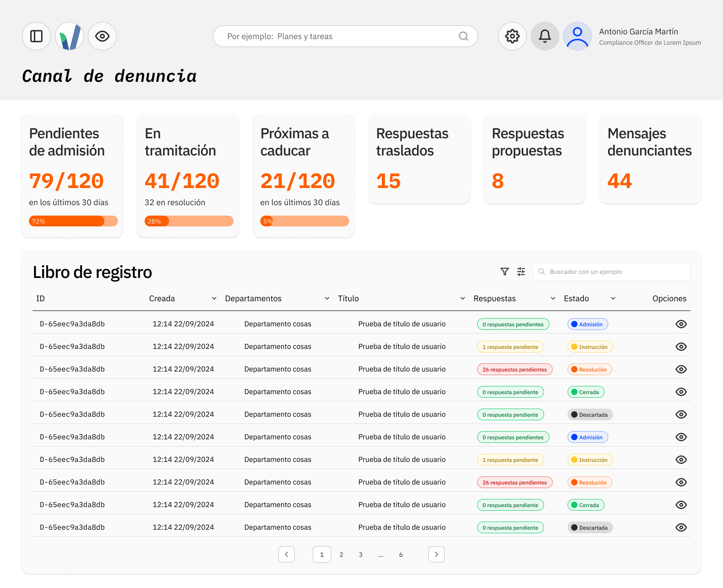
Task: Click the magnifier in top search bar
Action: (x=464, y=36)
